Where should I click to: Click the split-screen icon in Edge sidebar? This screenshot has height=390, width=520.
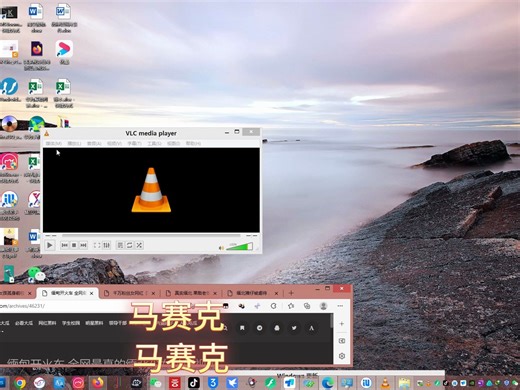[x=342, y=341]
